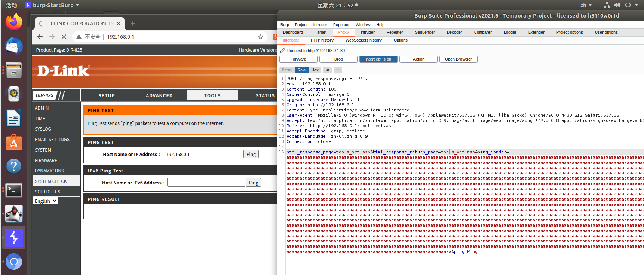Click the pencil edit icon beside Request
This screenshot has height=275, width=644.
click(x=282, y=51)
